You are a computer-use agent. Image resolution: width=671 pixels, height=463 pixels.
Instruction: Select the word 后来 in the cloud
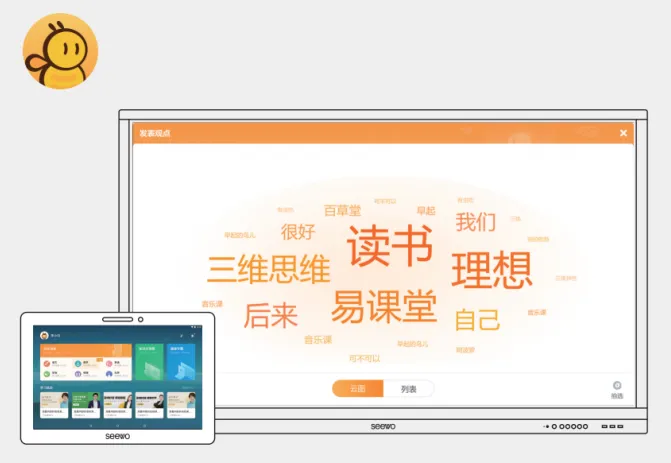click(270, 316)
